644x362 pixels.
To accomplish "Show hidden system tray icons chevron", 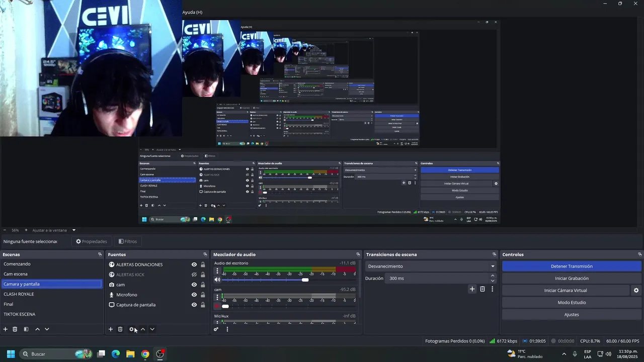I will pyautogui.click(x=563, y=354).
